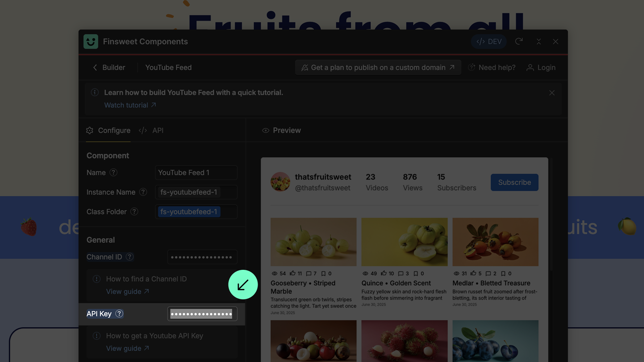Image resolution: width=644 pixels, height=362 pixels.
Task: Show help for Instance Name field
Action: coord(143,192)
